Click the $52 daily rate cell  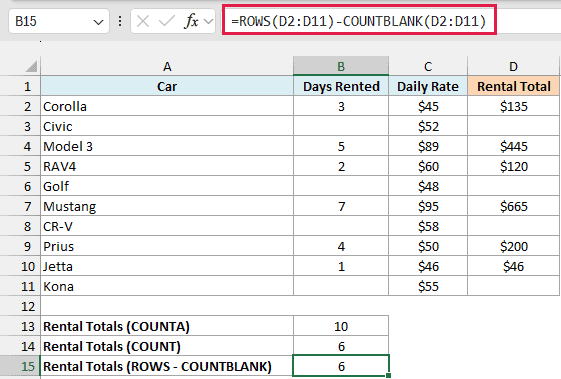[428, 126]
